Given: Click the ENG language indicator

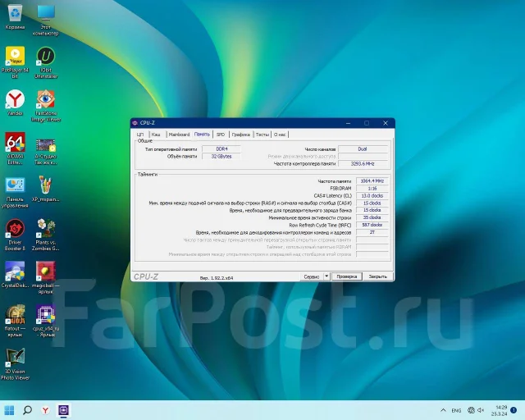Looking at the screenshot, I should point(456,410).
